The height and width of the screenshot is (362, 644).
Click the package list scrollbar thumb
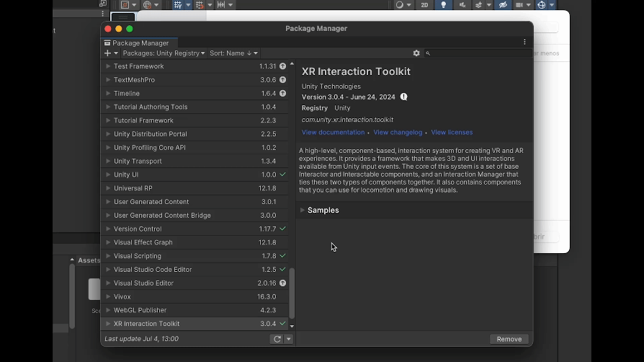[x=292, y=293]
